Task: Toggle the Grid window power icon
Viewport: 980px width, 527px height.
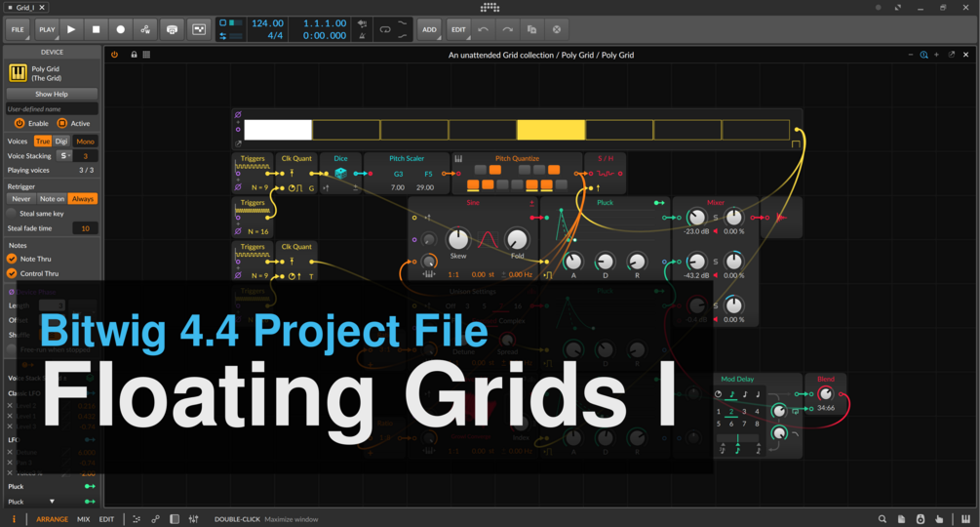Action: click(114, 55)
